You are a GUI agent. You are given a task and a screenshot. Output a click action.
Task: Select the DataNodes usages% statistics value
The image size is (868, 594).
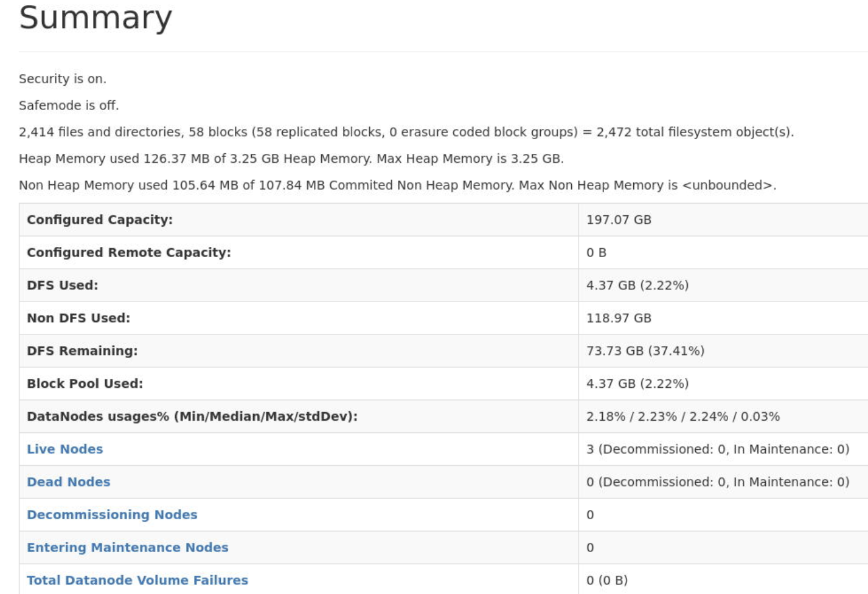[x=682, y=416]
